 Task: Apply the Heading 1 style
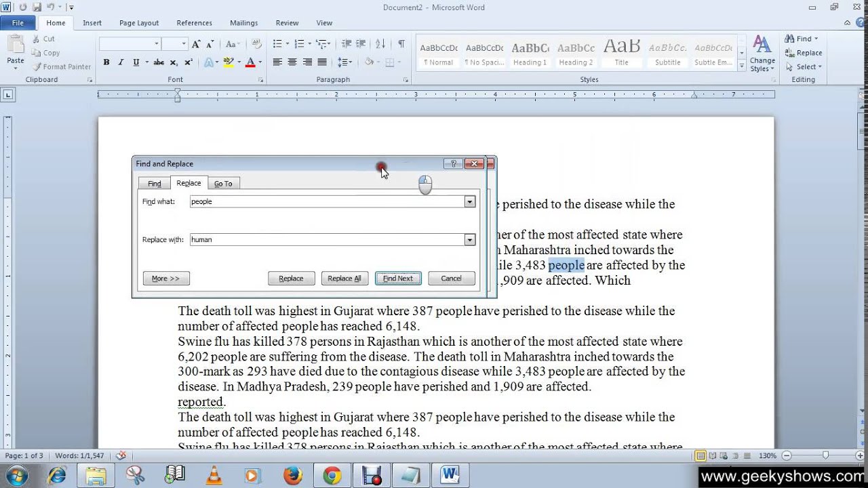coord(530,54)
